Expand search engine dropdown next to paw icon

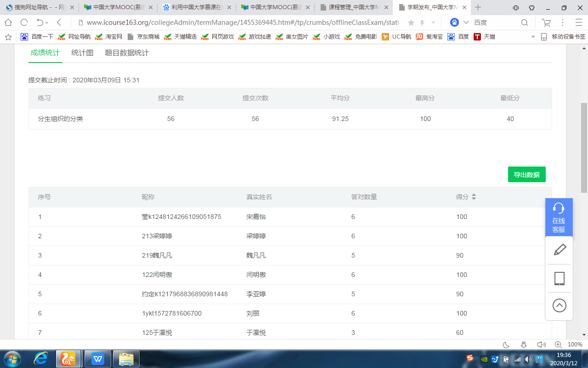[x=466, y=23]
